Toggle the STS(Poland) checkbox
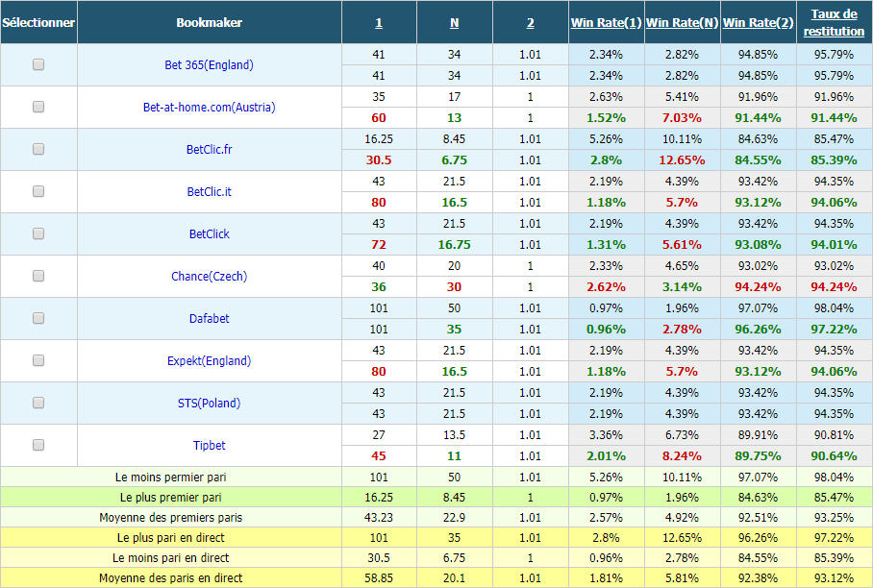This screenshot has width=873, height=588. click(x=38, y=403)
